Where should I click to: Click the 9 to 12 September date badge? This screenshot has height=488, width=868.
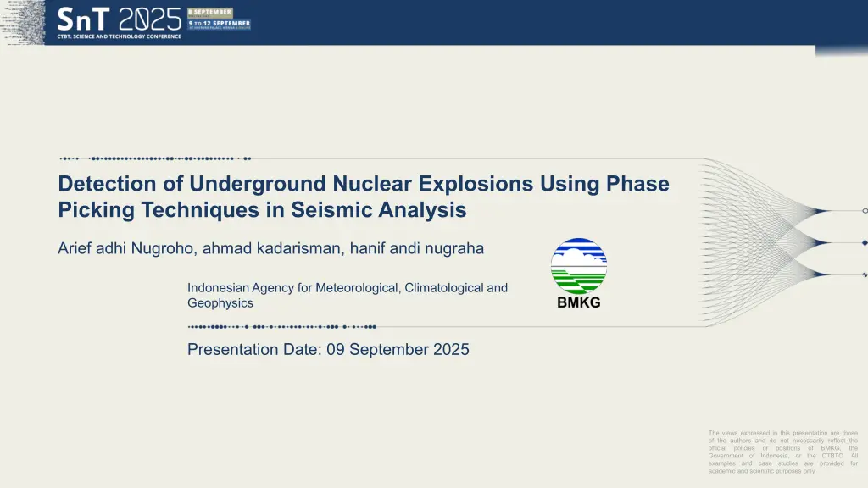point(219,24)
